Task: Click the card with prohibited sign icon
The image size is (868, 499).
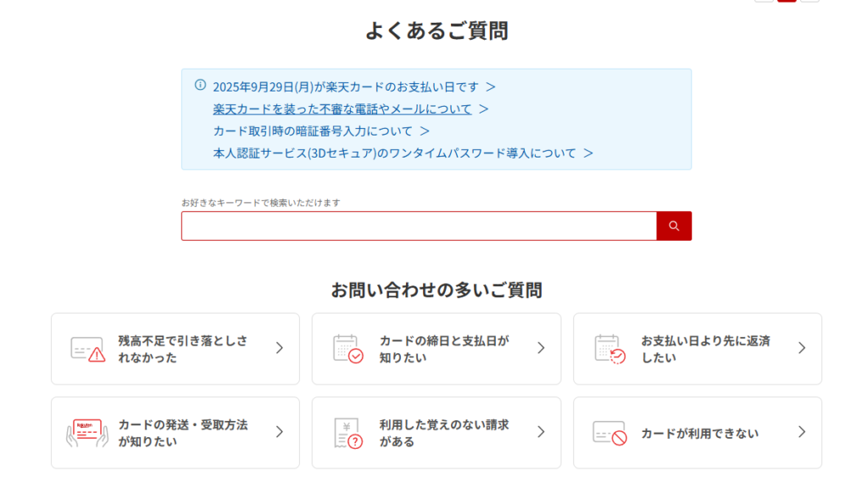Action: 609,433
